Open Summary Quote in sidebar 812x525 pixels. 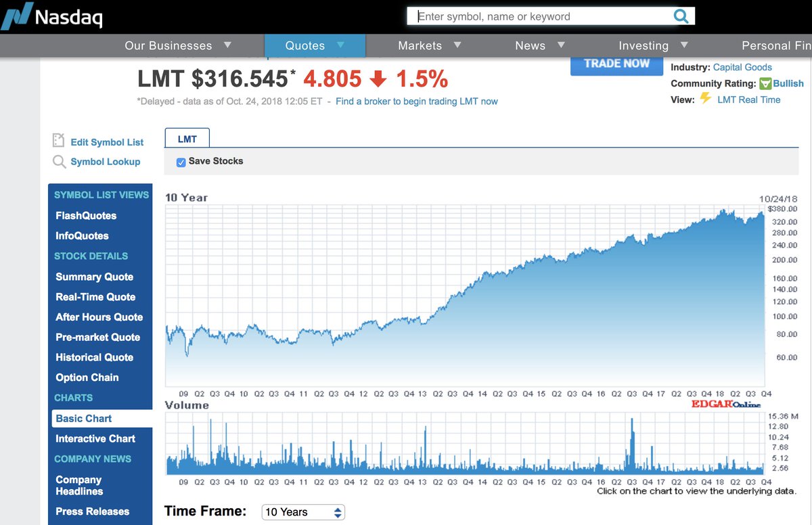[x=94, y=277]
